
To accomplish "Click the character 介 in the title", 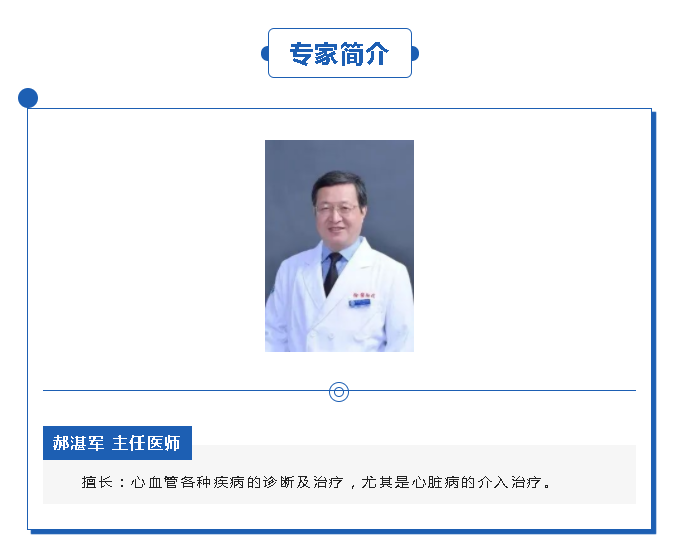I will [x=377, y=54].
